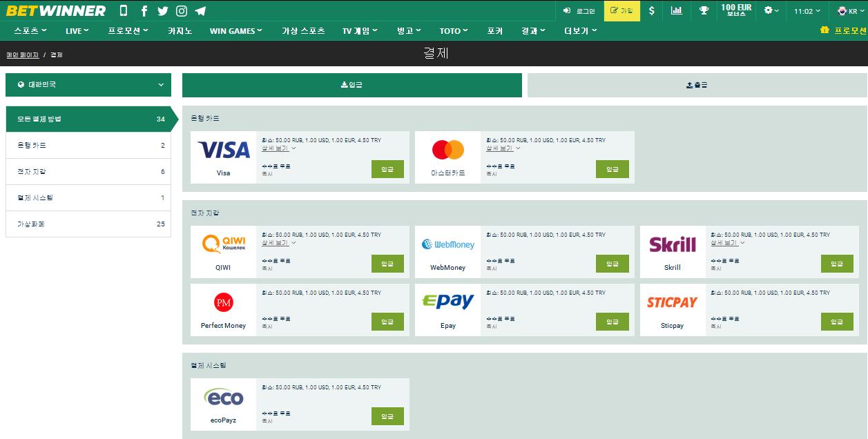Open the 11:02 time zone dropdown

[x=807, y=11]
